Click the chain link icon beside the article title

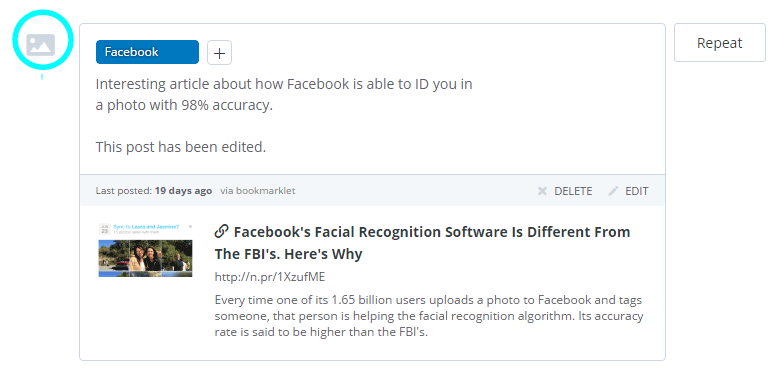pos(222,231)
